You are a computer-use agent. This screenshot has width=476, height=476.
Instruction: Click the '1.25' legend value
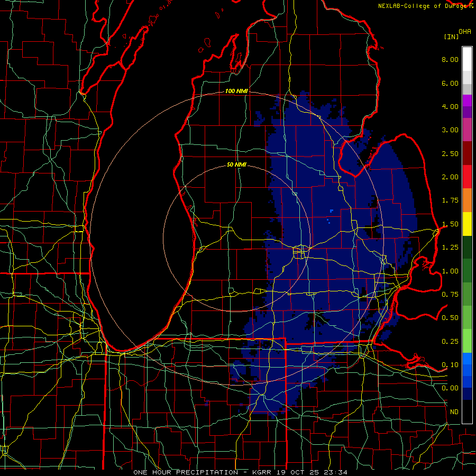point(450,248)
